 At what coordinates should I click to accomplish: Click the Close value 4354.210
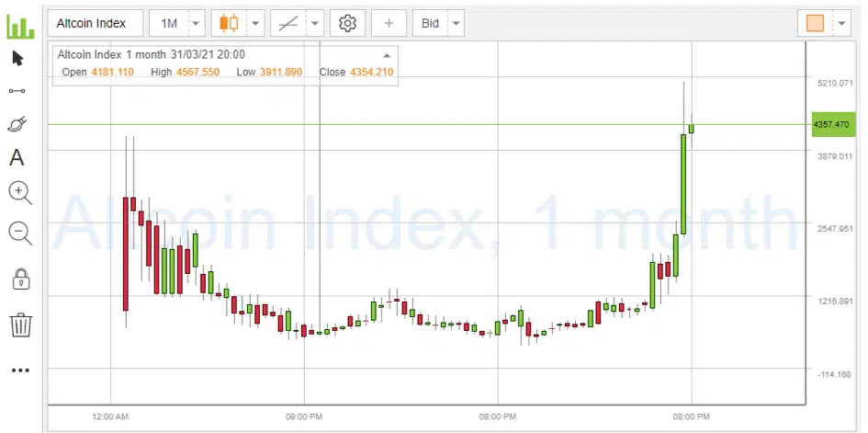point(371,72)
